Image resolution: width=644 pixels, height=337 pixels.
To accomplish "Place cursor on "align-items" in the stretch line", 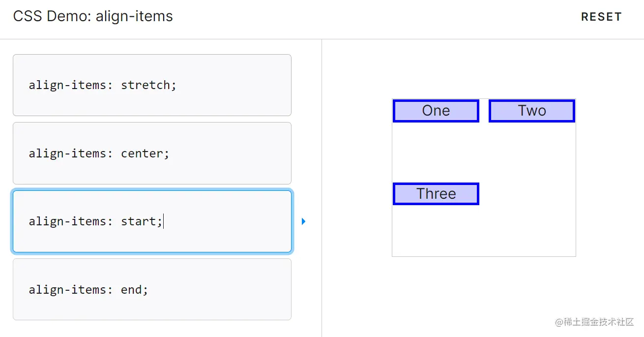I will coord(67,85).
